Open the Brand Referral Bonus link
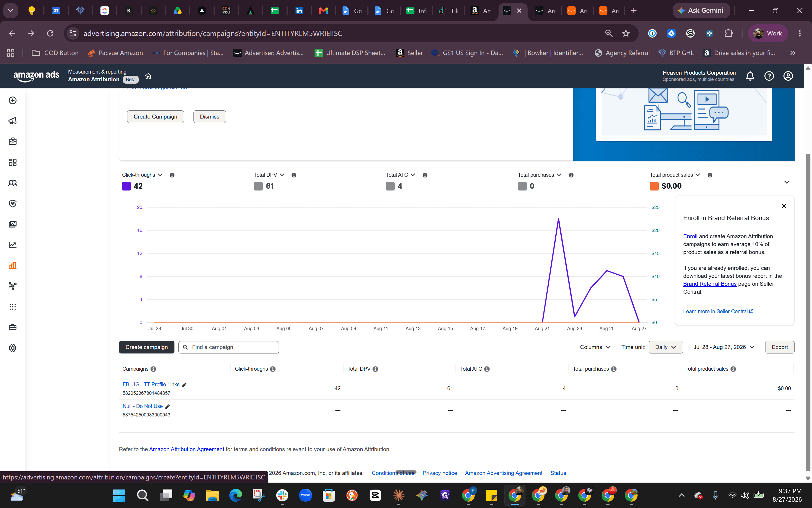The height and width of the screenshot is (508, 812). [x=710, y=284]
